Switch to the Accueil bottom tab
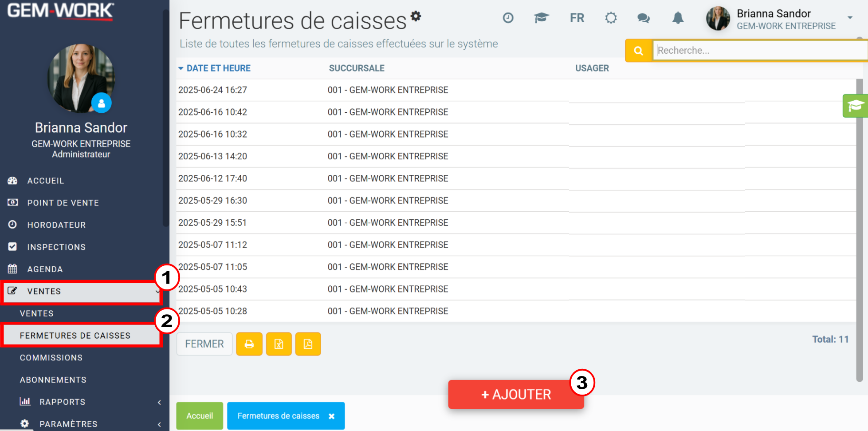The height and width of the screenshot is (431, 868). click(200, 416)
